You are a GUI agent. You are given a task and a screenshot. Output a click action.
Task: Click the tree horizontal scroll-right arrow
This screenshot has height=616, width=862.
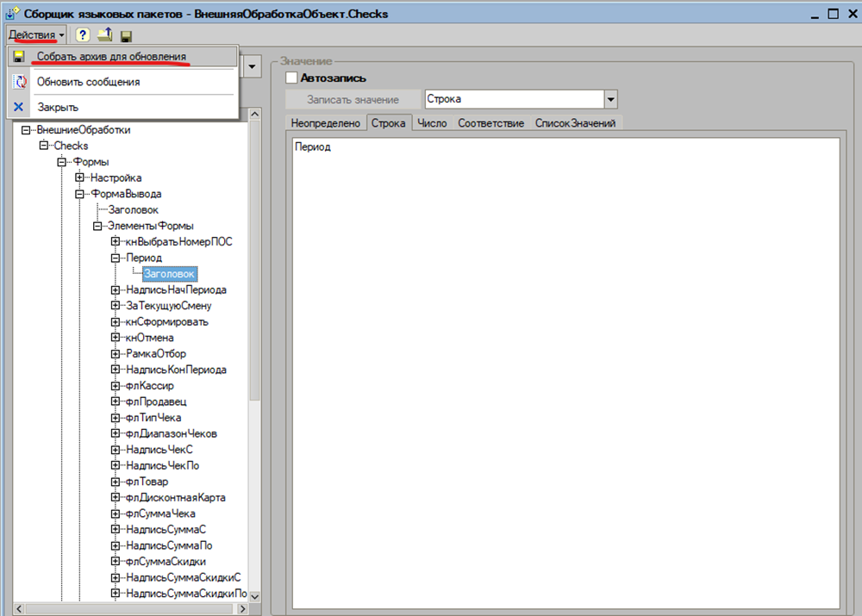coord(242,609)
